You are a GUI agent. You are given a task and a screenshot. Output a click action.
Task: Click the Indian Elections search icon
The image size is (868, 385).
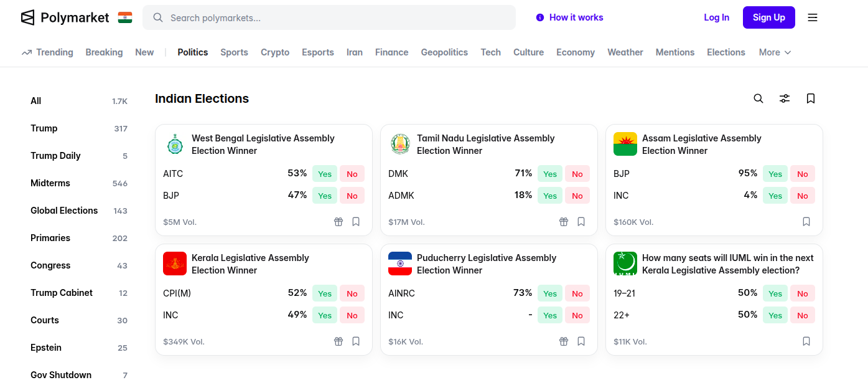tap(758, 98)
